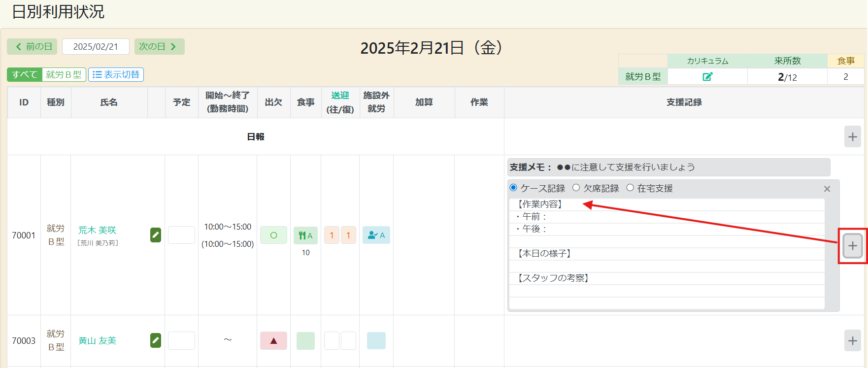Image resolution: width=868 pixels, height=368 pixels.
Task: Select the ケース記録 radio button
Action: pyautogui.click(x=514, y=188)
